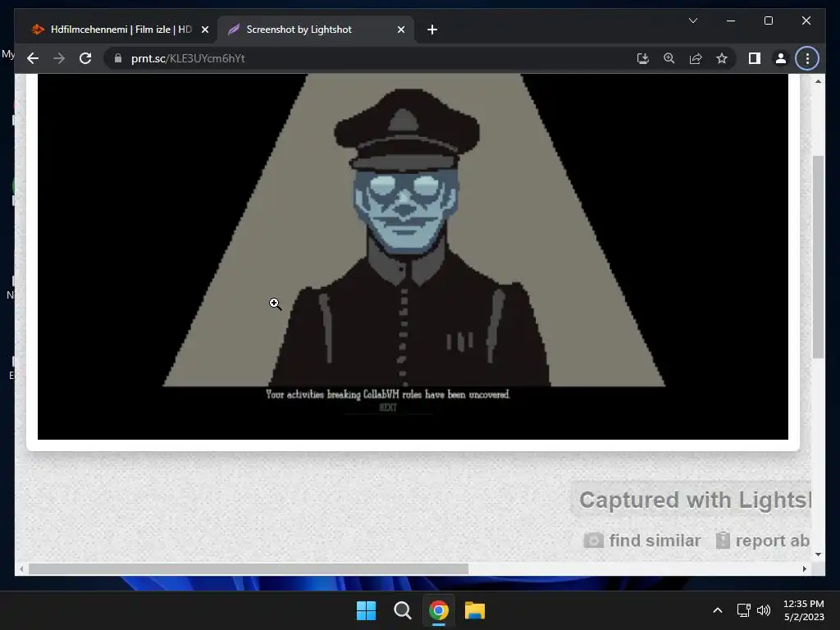The image size is (840, 630).
Task: Open the clock showing 12:35 PM
Action: coord(804,610)
